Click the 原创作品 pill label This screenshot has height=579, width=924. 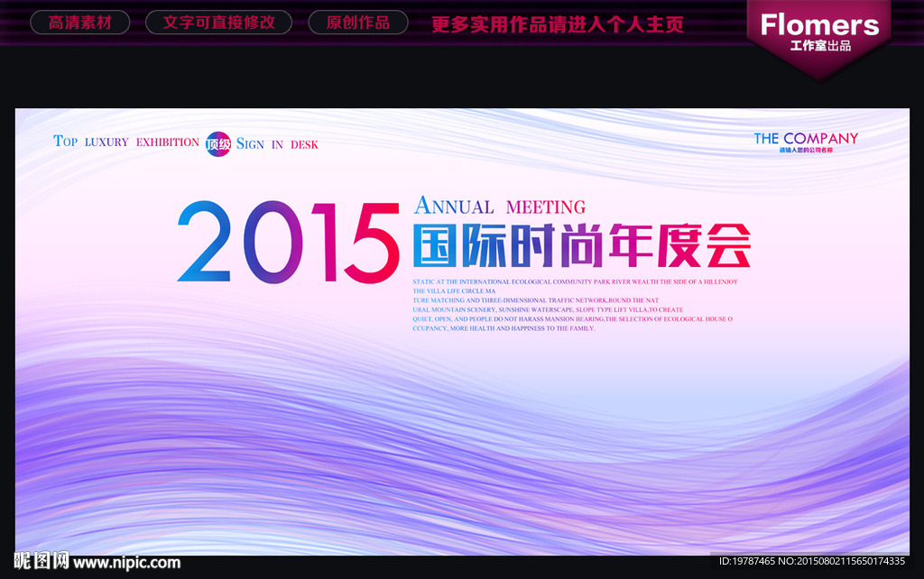click(358, 23)
